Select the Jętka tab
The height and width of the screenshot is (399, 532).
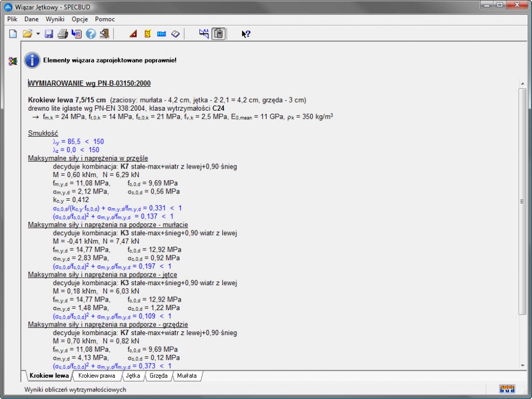(133, 376)
